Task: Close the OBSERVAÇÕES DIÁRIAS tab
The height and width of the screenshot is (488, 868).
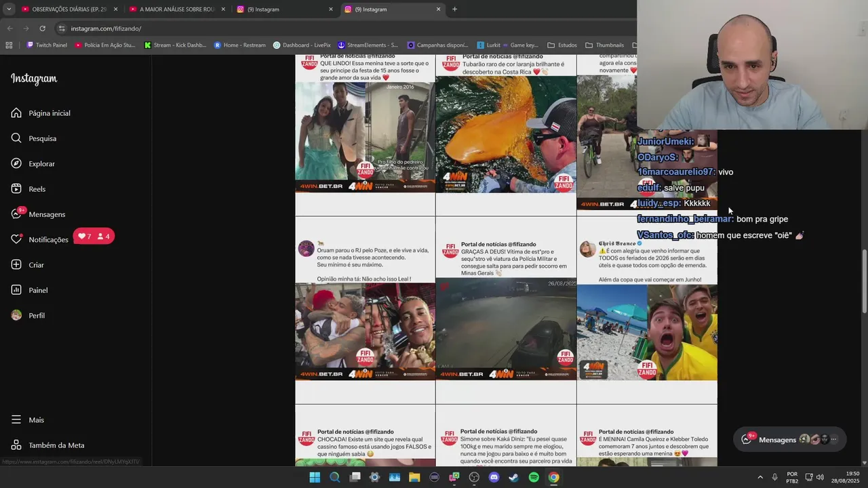Action: tap(115, 9)
